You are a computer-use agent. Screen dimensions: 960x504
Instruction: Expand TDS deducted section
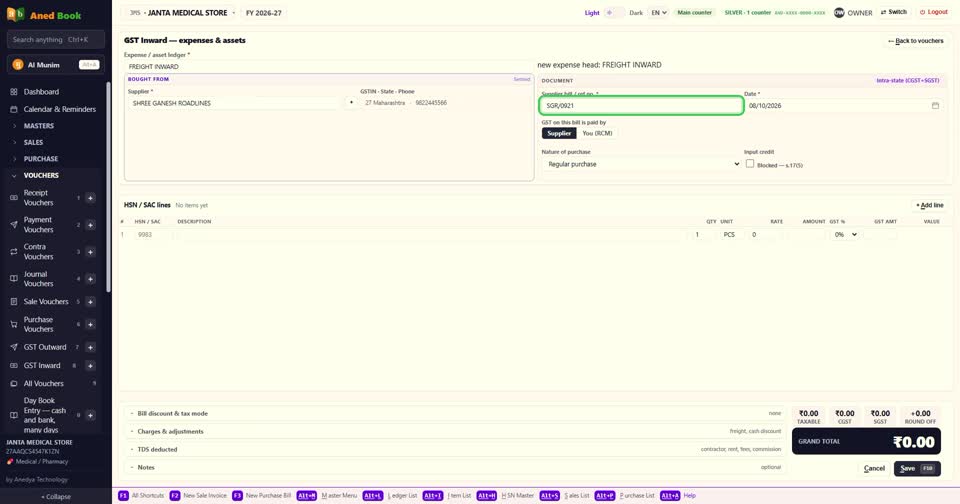[456, 449]
